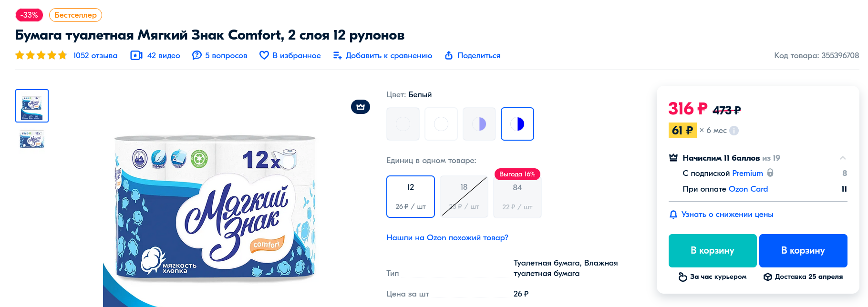Screen dimensions: 868x307
Task: Click the 5 вопросов question bubble icon
Action: [x=196, y=55]
